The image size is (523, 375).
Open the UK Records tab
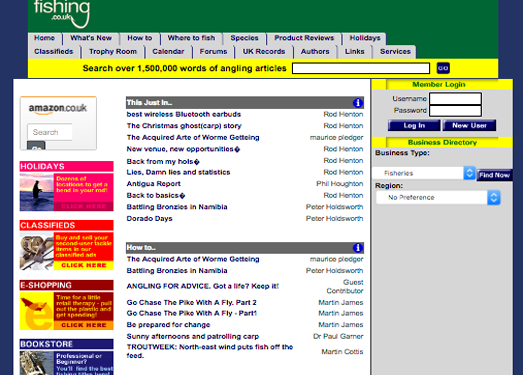coord(264,52)
